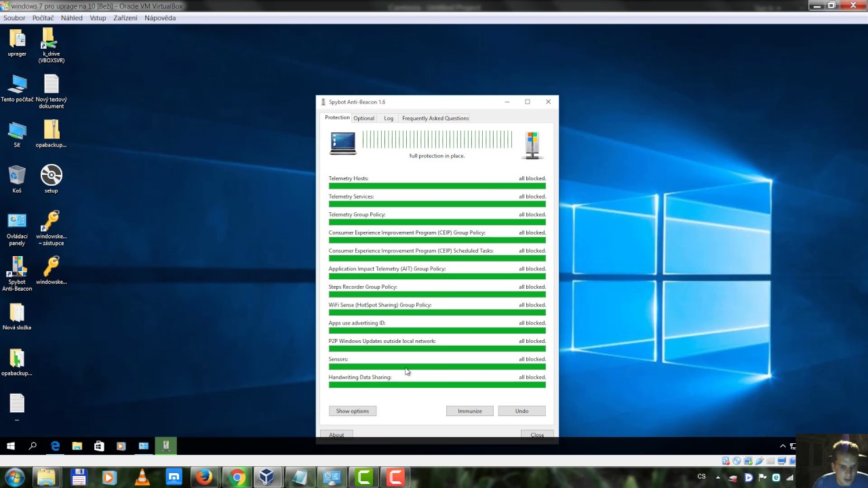The height and width of the screenshot is (488, 868).
Task: Click the Telemetry Hosts green progress bar
Action: (x=437, y=186)
